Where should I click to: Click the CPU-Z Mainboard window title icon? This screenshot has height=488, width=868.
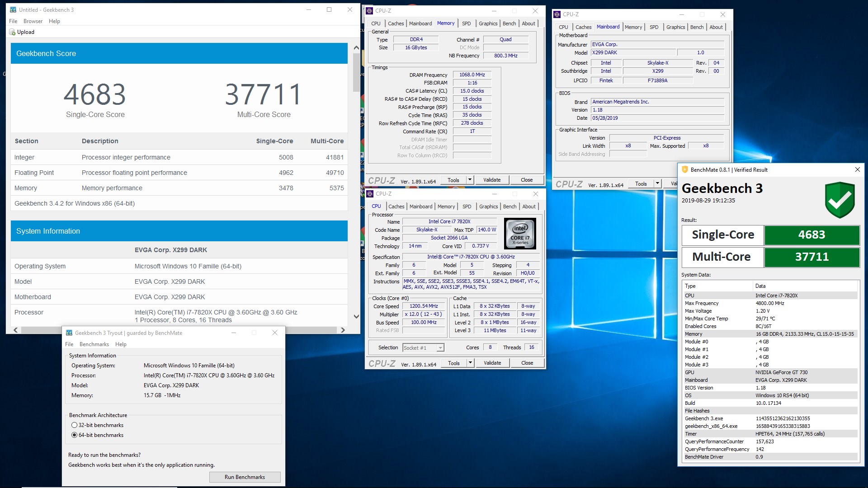coord(557,14)
